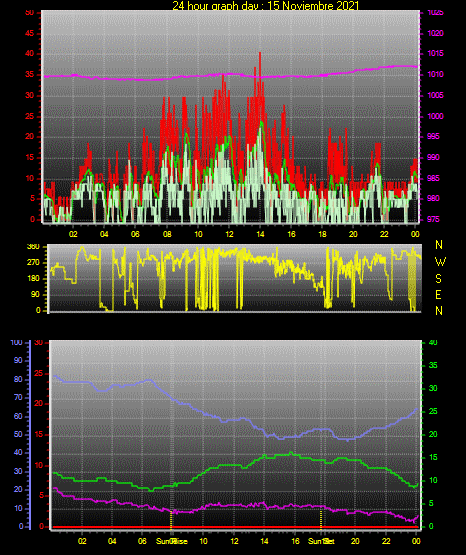Click the 270 degree label on direction axis
Screen dimensions: 466x555
pyautogui.click(x=34, y=263)
